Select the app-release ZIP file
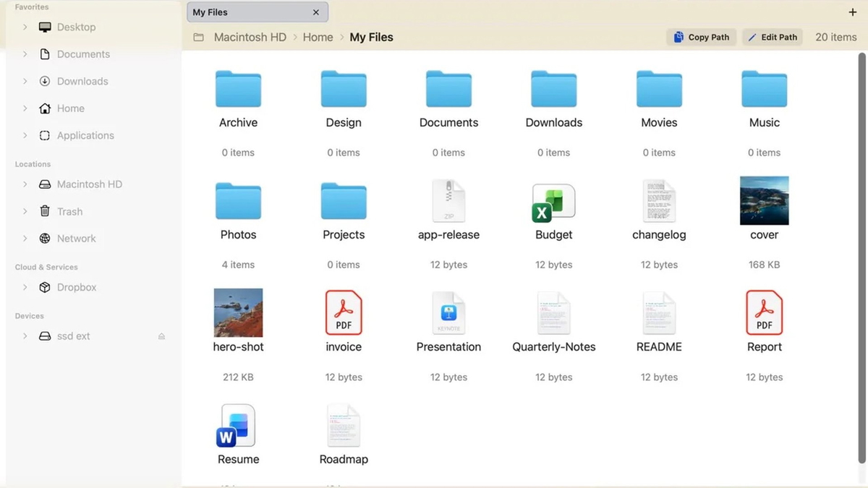Screen dimensions: 868x488 [448, 201]
